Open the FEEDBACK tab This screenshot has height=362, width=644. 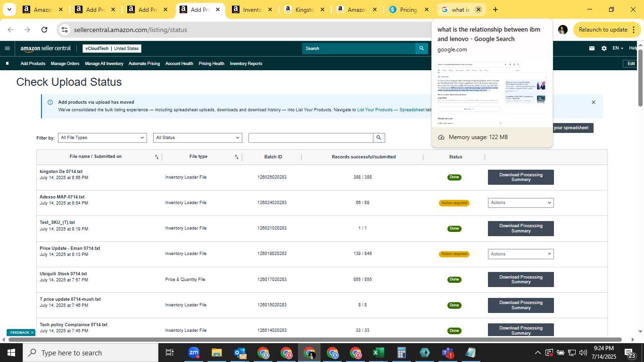coord(20,333)
